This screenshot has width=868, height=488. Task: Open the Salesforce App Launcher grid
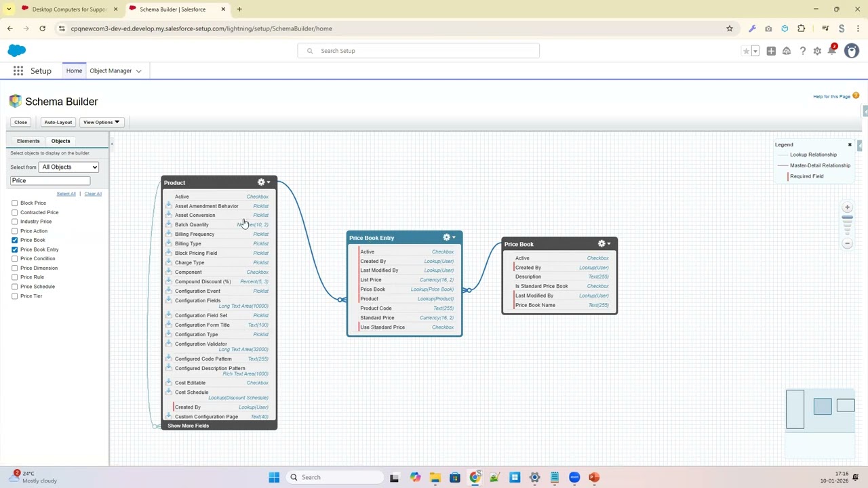click(x=18, y=70)
